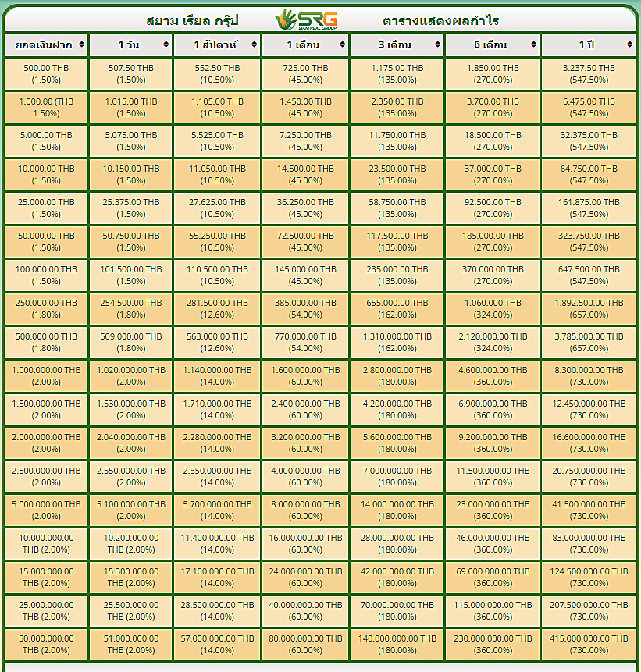Select the 50.000.00 THB (1.50%) deposit cell
Image resolution: width=641 pixels, height=672 pixels.
click(46, 242)
